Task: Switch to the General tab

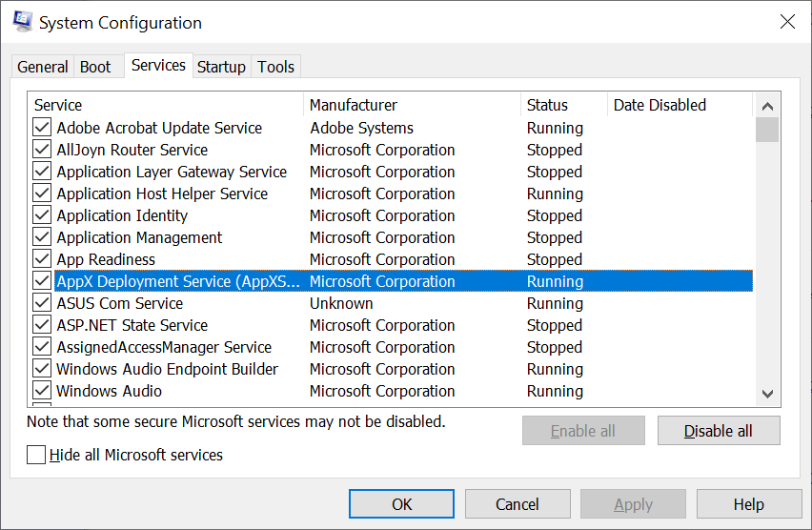Action: tap(43, 67)
